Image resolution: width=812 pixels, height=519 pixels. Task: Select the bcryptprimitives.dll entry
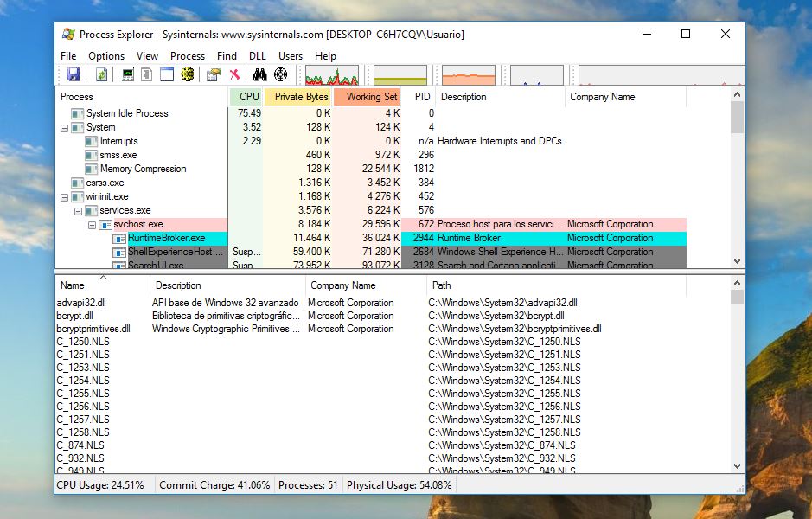click(93, 329)
